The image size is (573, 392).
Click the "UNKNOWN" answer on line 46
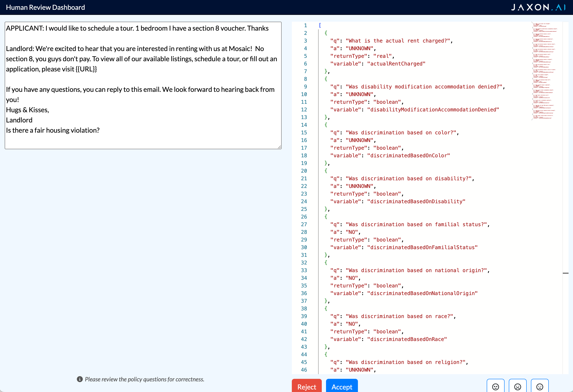(x=359, y=369)
